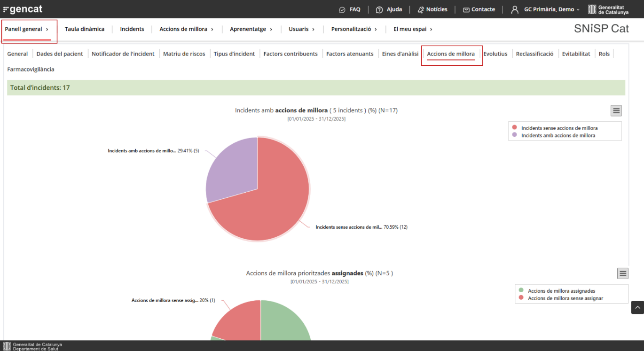
Task: Click the Ajuda question mark icon
Action: point(379,9)
